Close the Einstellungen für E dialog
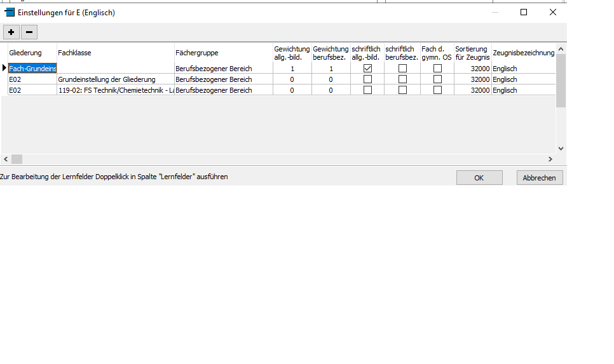Image resolution: width=614 pixels, height=364 pixels. click(553, 13)
